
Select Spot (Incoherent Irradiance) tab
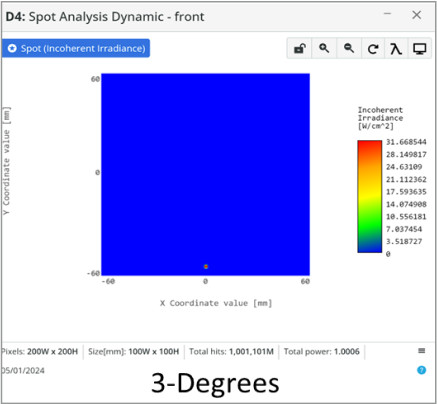click(76, 48)
